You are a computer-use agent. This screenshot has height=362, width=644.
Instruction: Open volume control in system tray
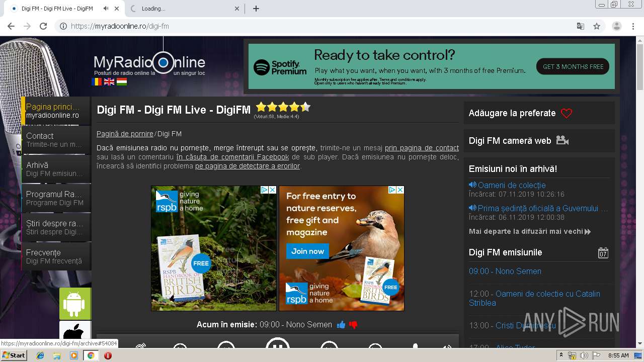click(584, 355)
